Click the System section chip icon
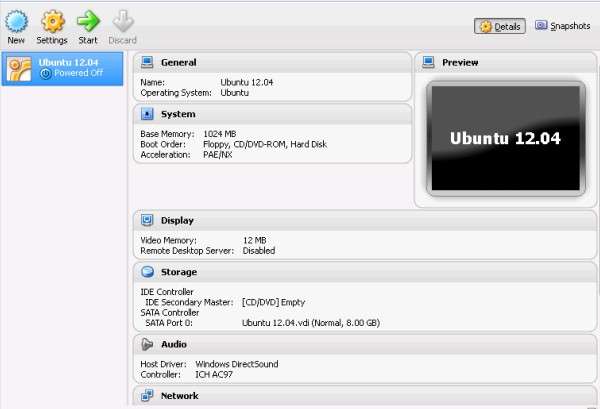Screen dimensions: 600x409 click(x=147, y=114)
